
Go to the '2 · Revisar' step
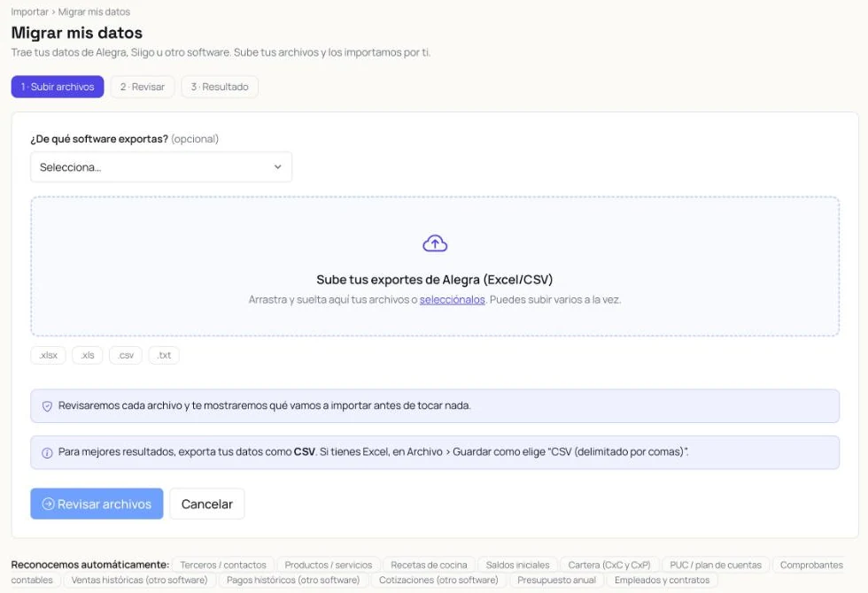(143, 87)
